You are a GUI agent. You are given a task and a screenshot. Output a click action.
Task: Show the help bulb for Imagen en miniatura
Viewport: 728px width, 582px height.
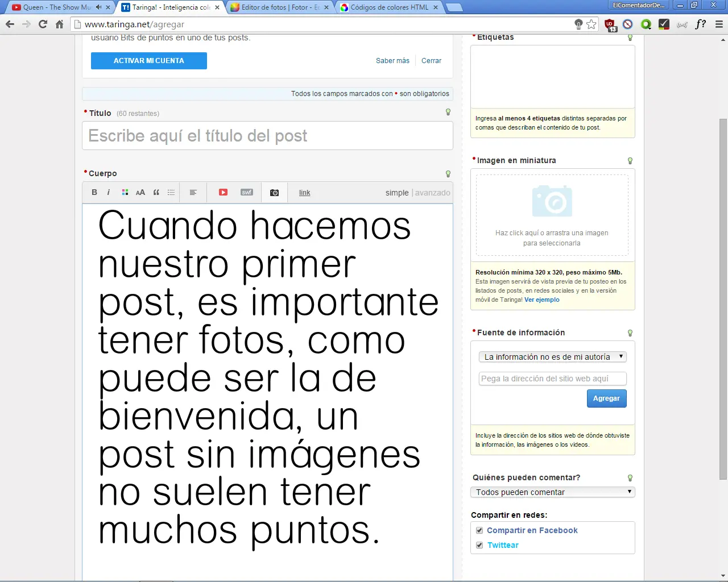(x=630, y=161)
